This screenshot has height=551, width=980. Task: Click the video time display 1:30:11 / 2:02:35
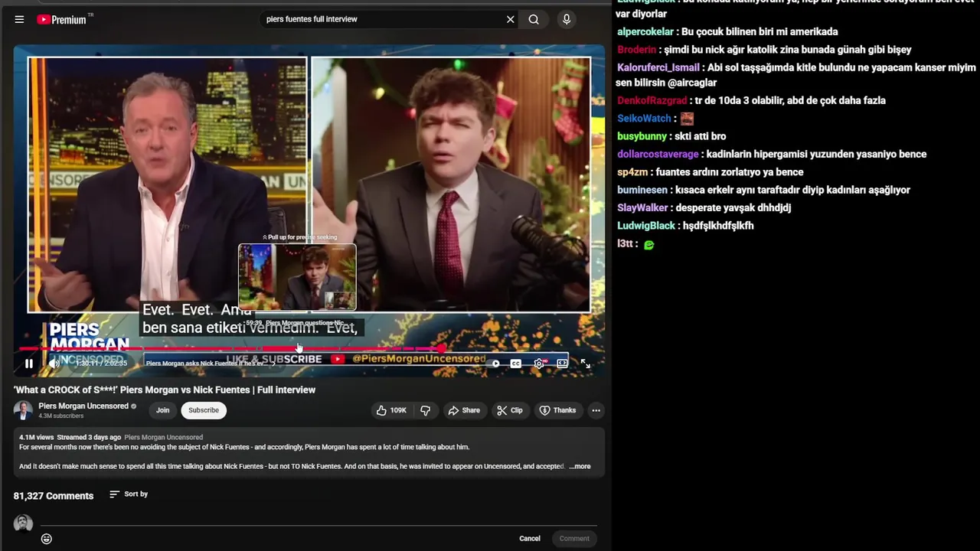(101, 364)
